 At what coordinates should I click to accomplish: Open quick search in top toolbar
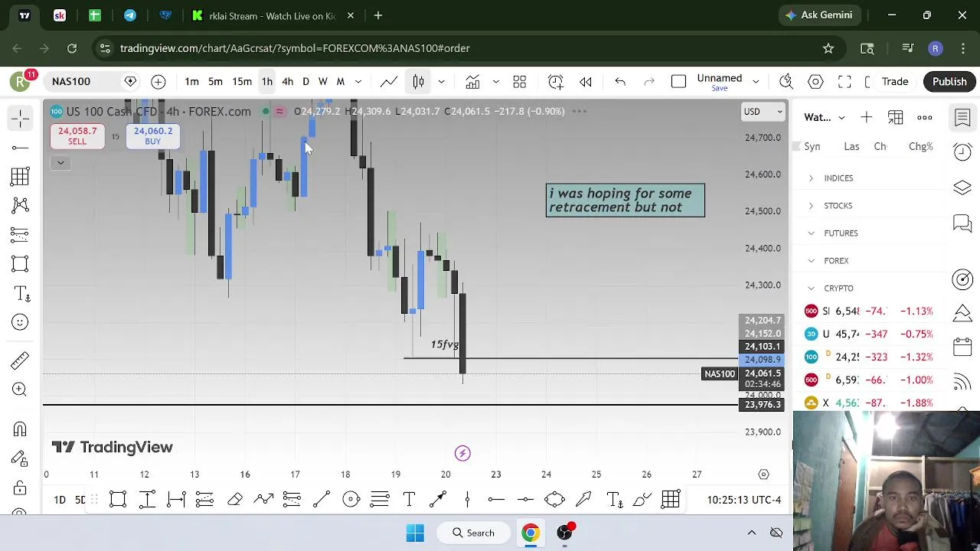[x=786, y=81]
